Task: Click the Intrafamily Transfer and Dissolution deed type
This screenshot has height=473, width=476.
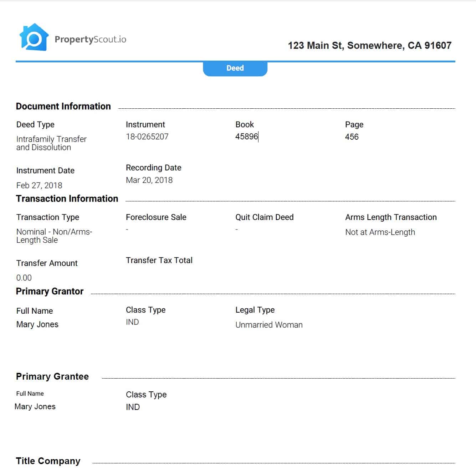Action: [51, 143]
